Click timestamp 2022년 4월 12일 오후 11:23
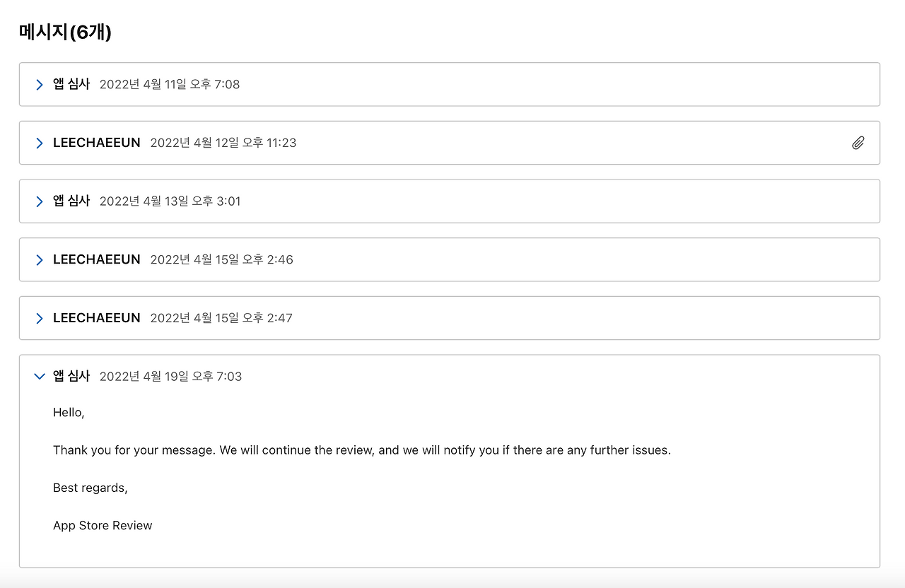The height and width of the screenshot is (588, 905). coord(223,143)
